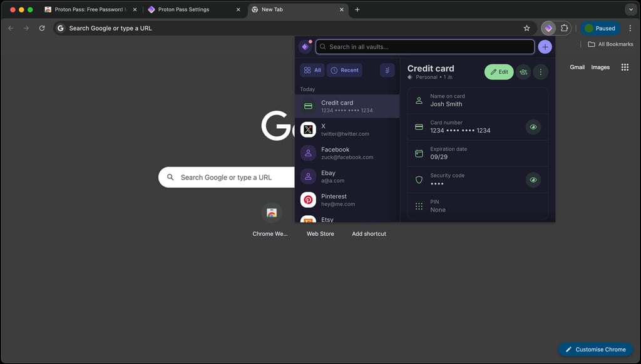Click the Facebook item avatar icon
Viewport: 641px width, 364px height.
point(308,153)
